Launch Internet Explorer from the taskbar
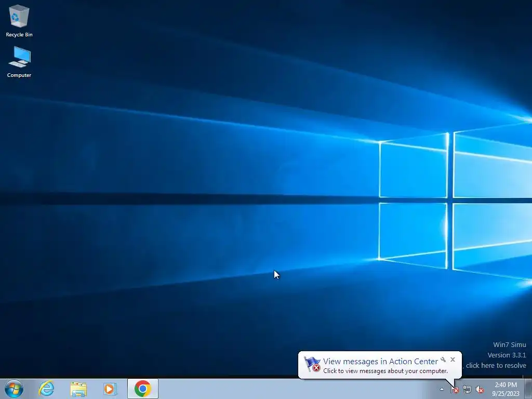This screenshot has width=532, height=399. 46,389
